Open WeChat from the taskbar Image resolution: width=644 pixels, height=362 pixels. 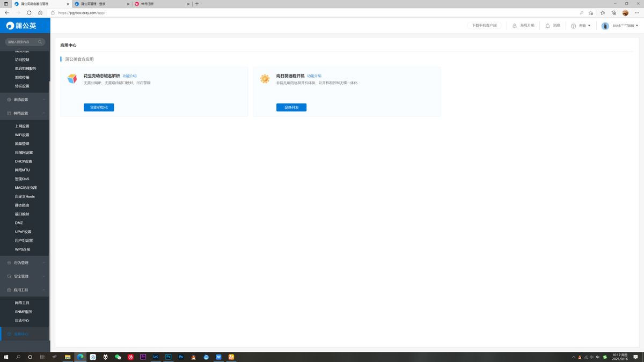[118, 357]
